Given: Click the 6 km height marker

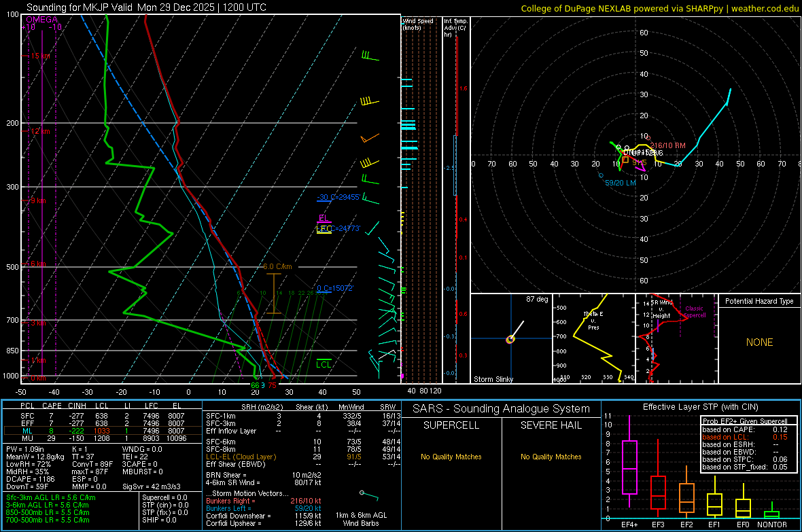Looking at the screenshot, I should click(x=38, y=264).
